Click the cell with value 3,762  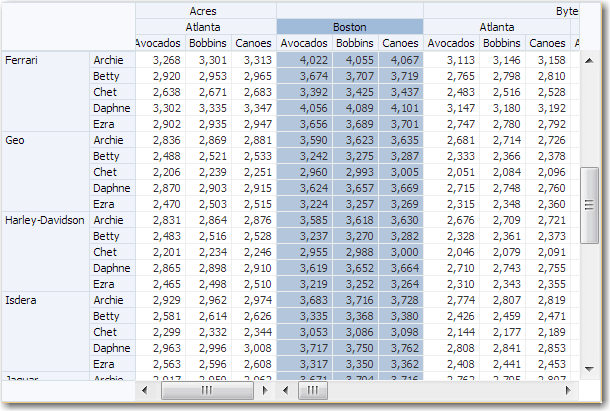(400, 348)
